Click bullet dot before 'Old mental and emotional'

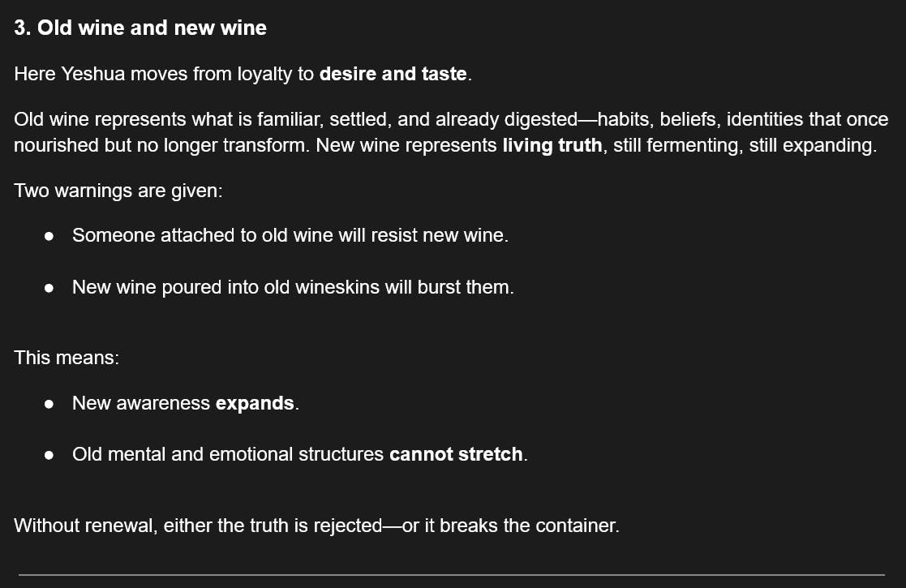[x=49, y=455]
